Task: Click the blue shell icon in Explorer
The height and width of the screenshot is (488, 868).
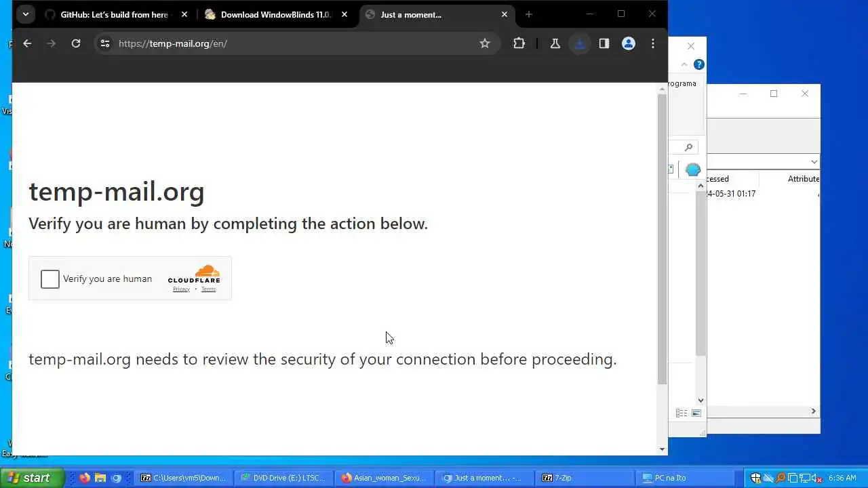Action: [693, 169]
